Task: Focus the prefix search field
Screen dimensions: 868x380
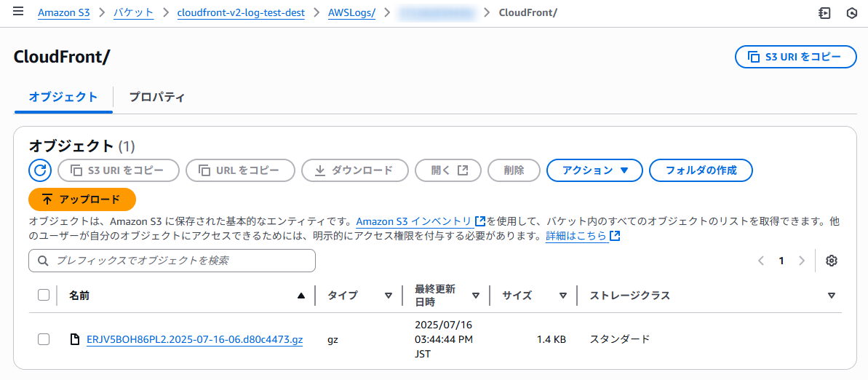Action: tap(172, 261)
